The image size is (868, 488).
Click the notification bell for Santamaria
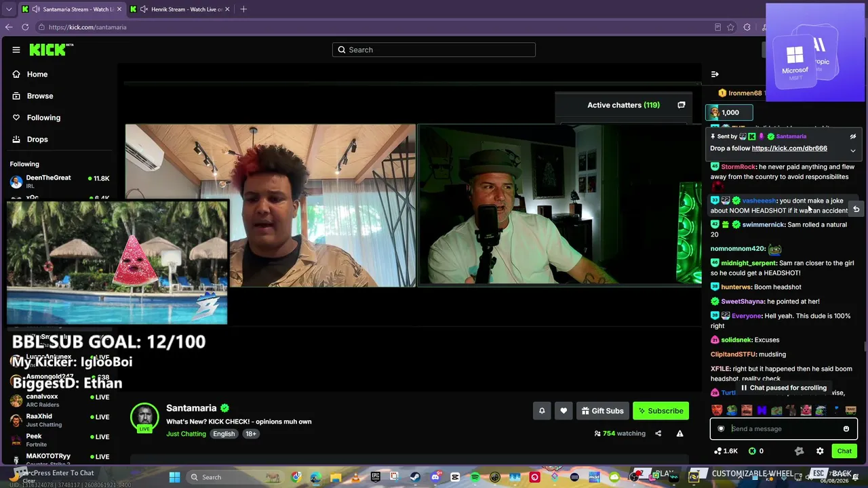[542, 411]
